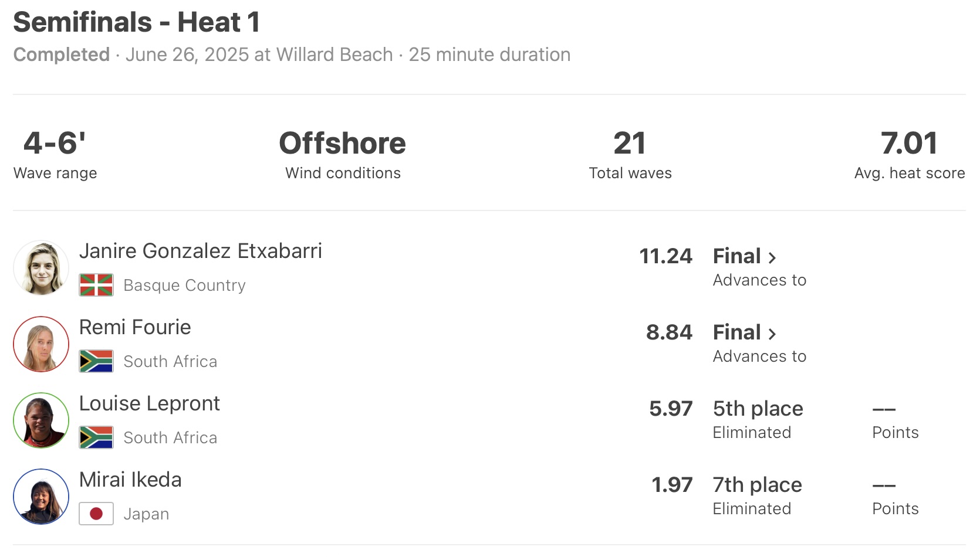Click Louise Lepront's South Africa flag icon
980x557 pixels.
coord(96,438)
